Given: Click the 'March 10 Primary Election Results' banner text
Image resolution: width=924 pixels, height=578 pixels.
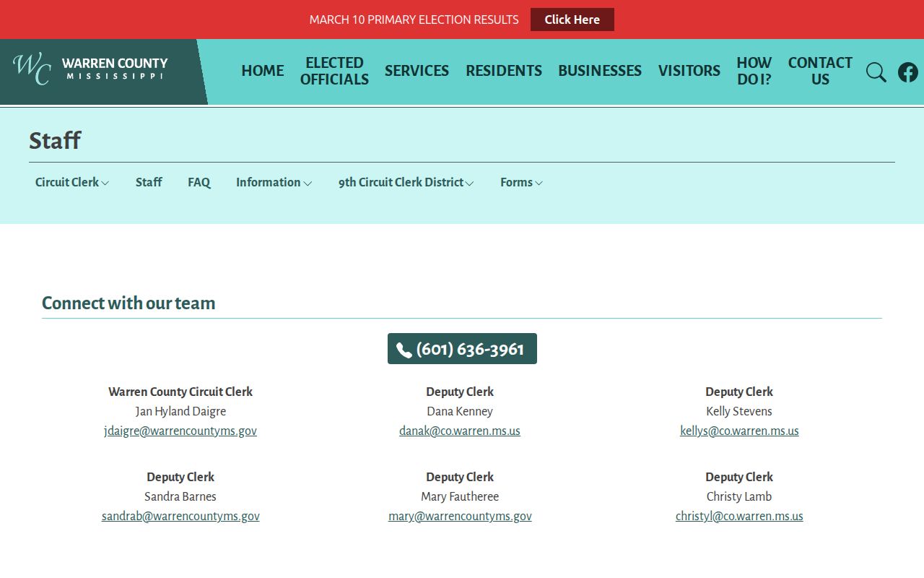Looking at the screenshot, I should [414, 20].
